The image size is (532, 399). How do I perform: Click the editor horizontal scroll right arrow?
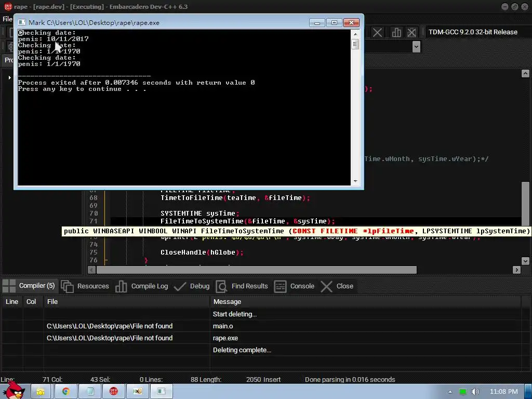coord(516,270)
